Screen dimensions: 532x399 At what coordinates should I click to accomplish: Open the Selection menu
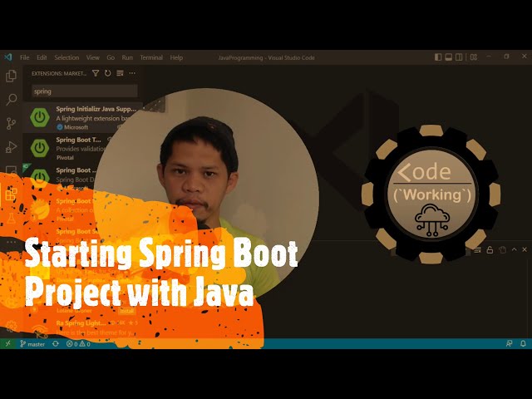[x=66, y=57]
